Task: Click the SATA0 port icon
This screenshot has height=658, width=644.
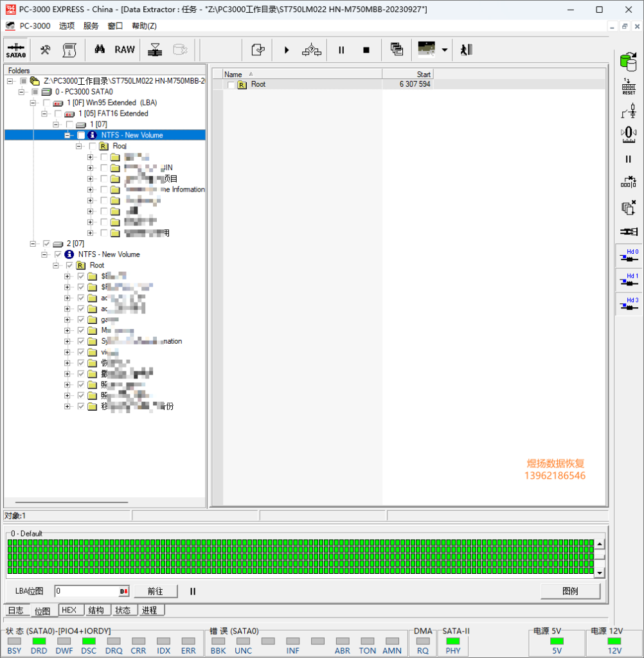Action: [x=16, y=50]
